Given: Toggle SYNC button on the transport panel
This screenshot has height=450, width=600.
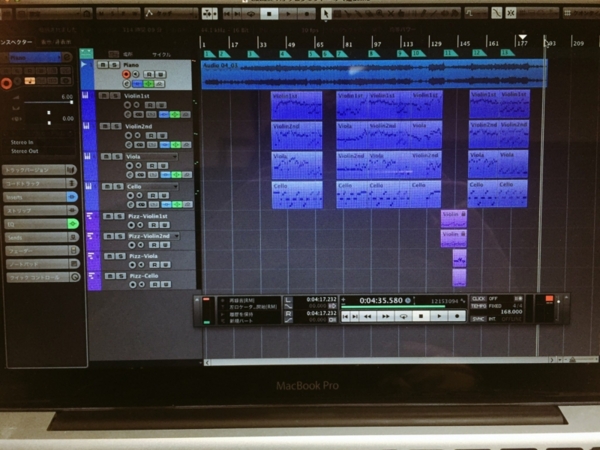Looking at the screenshot, I should pyautogui.click(x=478, y=319).
